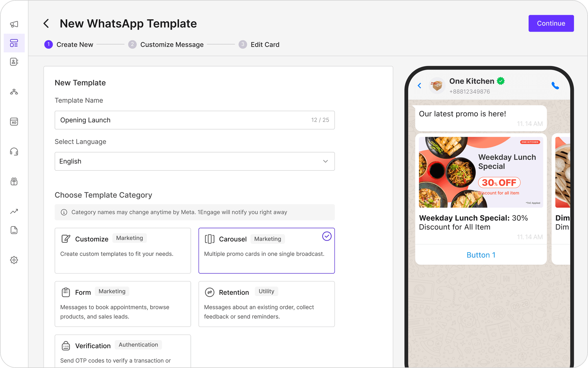Tap the phone call icon in preview
The width and height of the screenshot is (588, 368).
coord(555,86)
